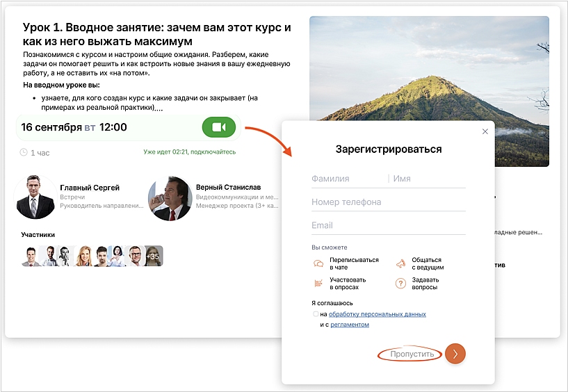This screenshot has width=568, height=392.
Task: Click the question mark icon beside "Задавать вопросы"
Action: coord(400,284)
